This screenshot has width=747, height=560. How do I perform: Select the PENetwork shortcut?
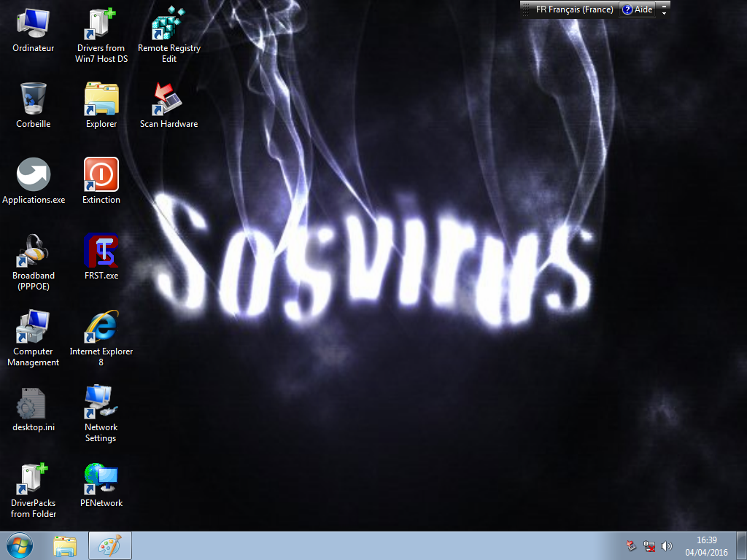tap(101, 485)
